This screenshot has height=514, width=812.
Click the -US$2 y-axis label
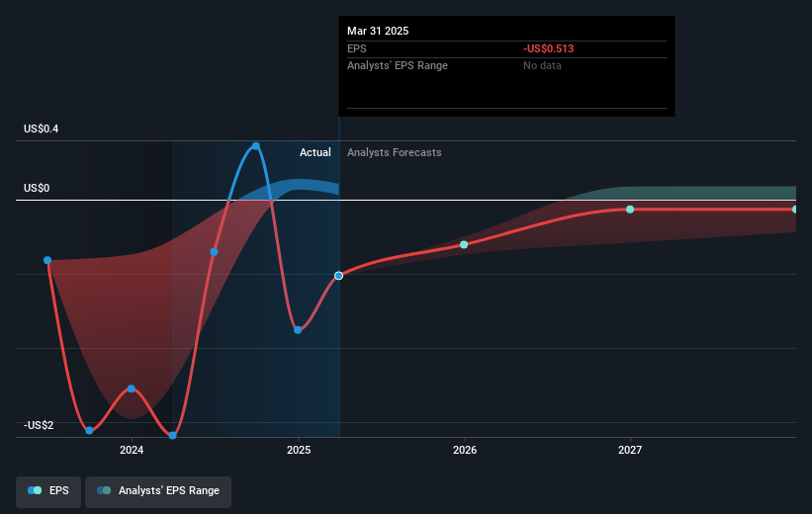[39, 425]
